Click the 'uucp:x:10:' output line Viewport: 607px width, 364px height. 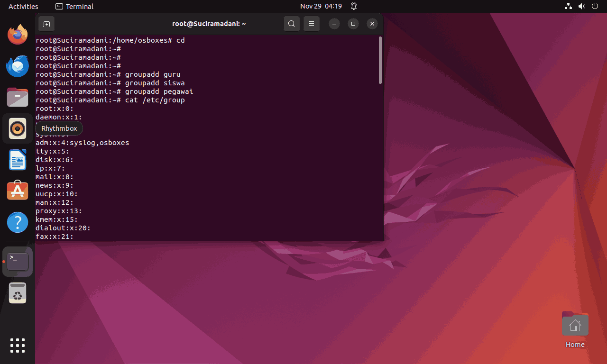56,194
